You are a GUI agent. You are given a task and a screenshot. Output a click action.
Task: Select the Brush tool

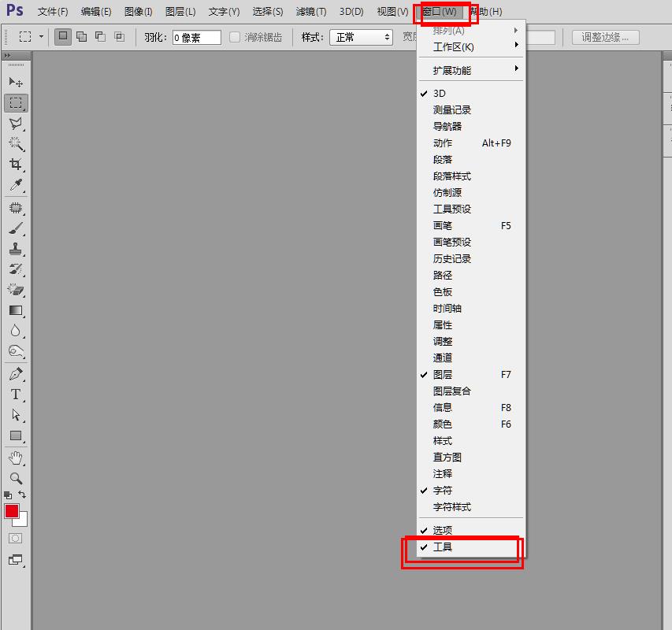(x=16, y=228)
